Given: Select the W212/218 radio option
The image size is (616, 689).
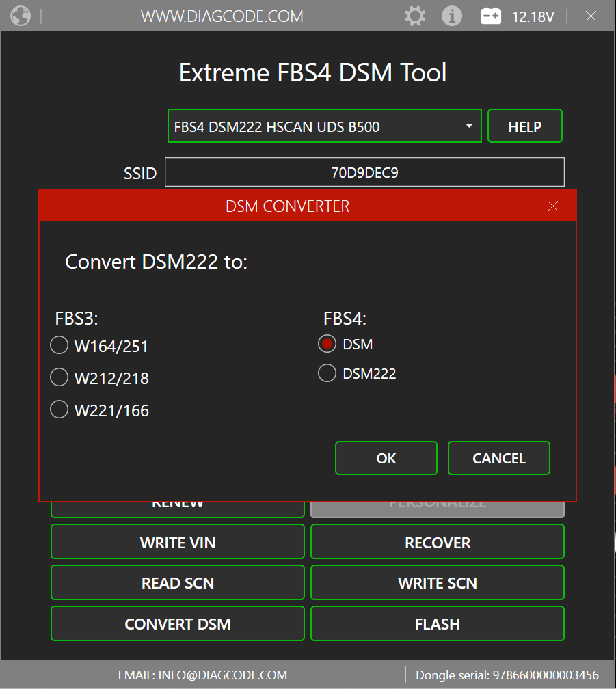Looking at the screenshot, I should pos(59,377).
